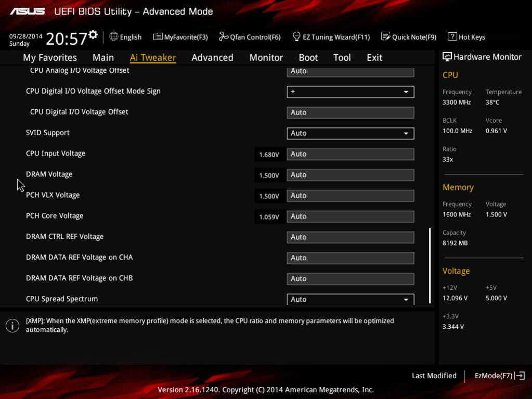The height and width of the screenshot is (399, 532).
Task: Select the DRAM Voltage label
Action: pyautogui.click(x=49, y=174)
